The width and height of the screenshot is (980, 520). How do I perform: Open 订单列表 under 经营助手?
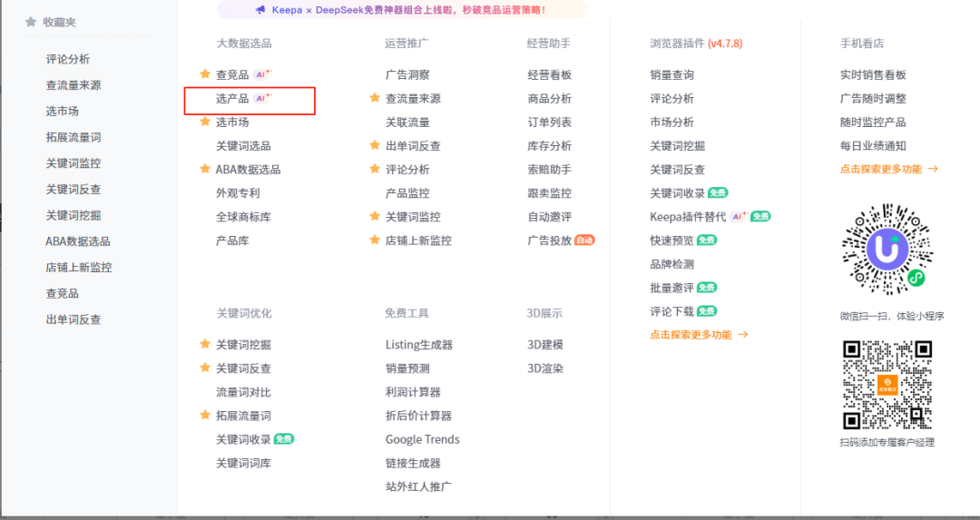click(x=549, y=122)
